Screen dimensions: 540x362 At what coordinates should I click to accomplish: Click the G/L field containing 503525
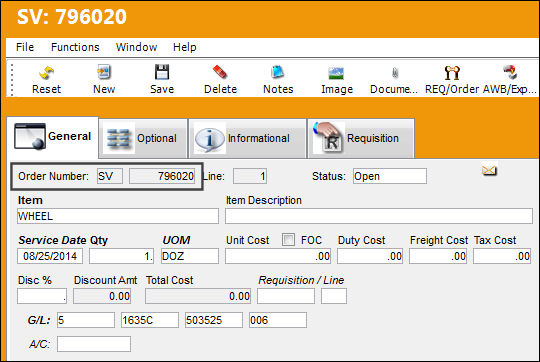[214, 320]
